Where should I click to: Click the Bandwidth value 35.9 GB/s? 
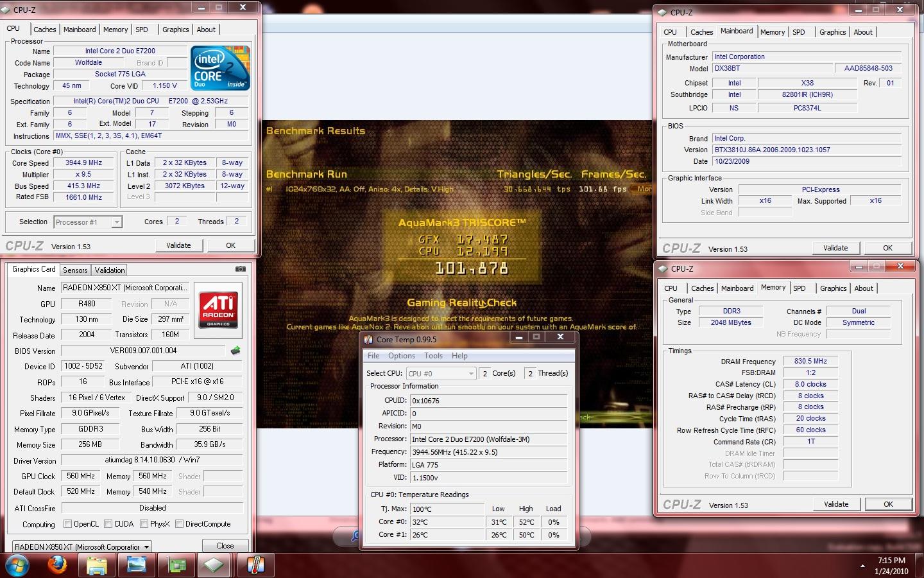click(209, 444)
